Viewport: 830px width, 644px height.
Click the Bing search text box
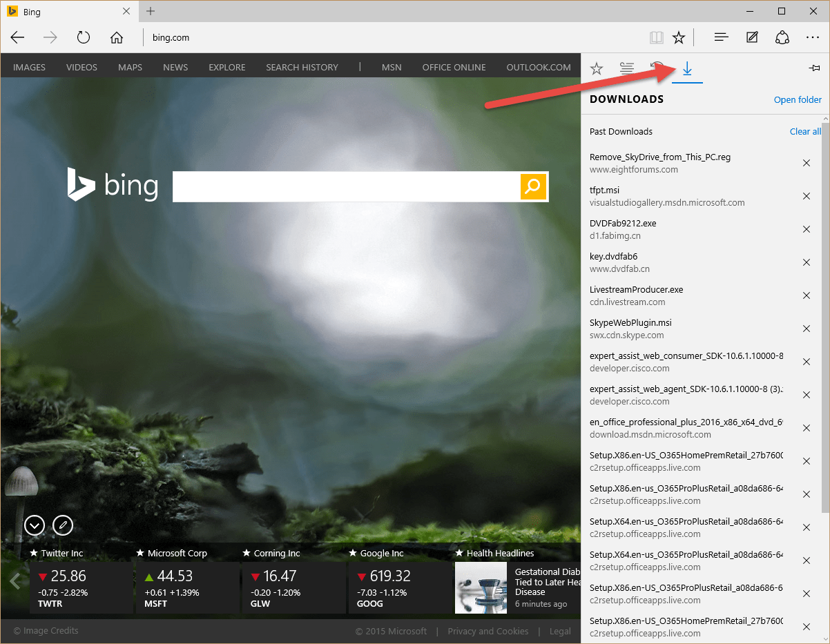coord(346,186)
